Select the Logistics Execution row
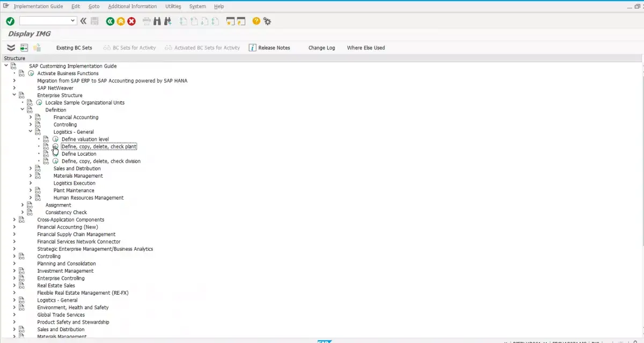Screen dimensions: 644x343 (x=75, y=183)
